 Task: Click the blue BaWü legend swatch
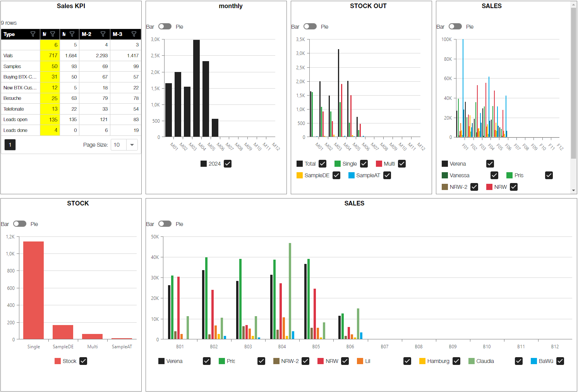(534, 361)
